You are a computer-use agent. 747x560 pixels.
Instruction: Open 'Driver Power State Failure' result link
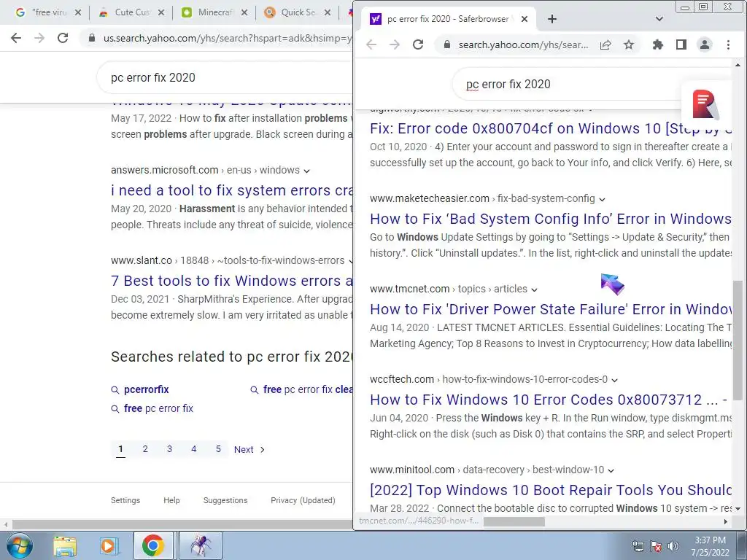click(551, 309)
